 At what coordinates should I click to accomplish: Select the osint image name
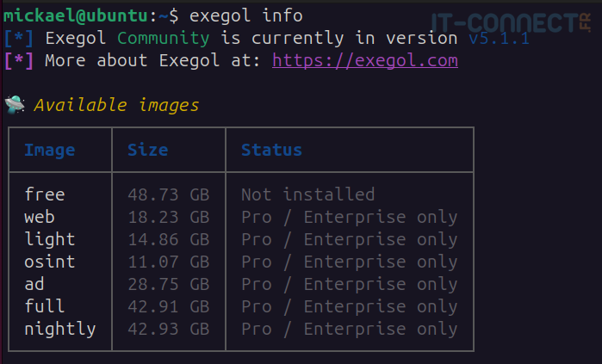pyautogui.click(x=49, y=262)
